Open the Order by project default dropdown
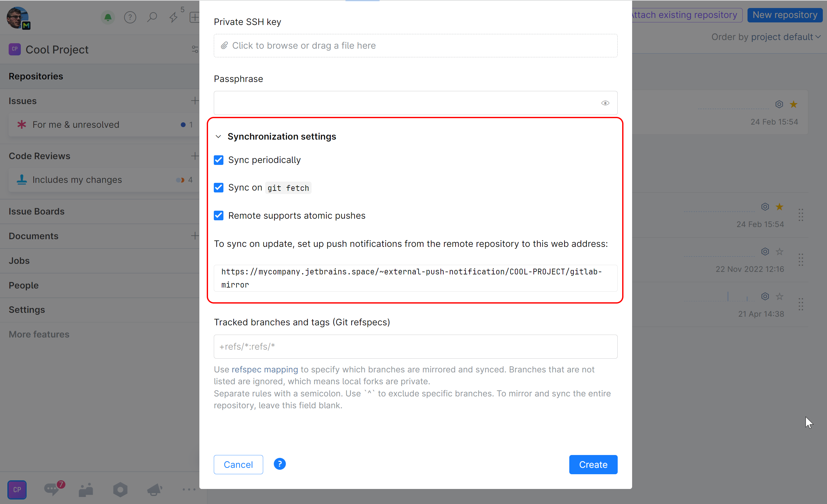The image size is (827, 504). [765, 37]
